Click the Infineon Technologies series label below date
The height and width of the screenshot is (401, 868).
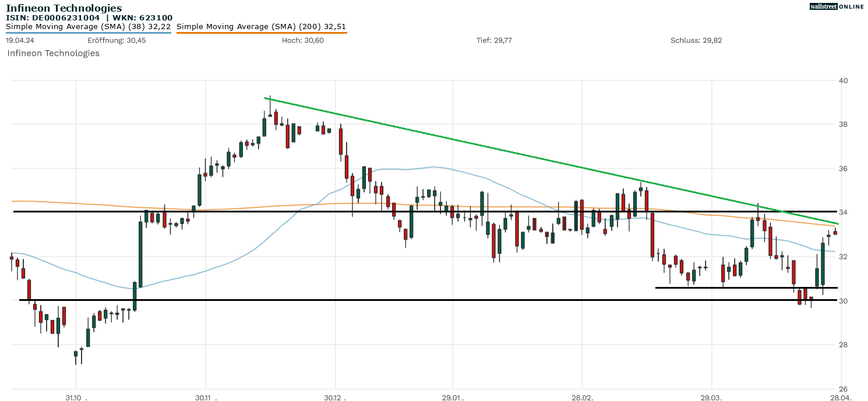53,54
